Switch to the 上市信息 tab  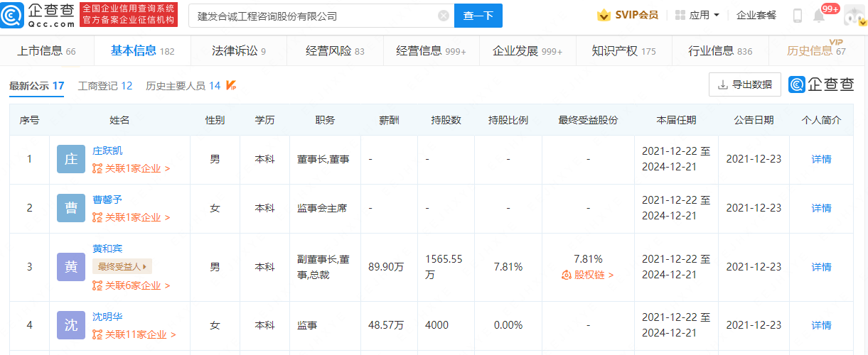[45, 51]
